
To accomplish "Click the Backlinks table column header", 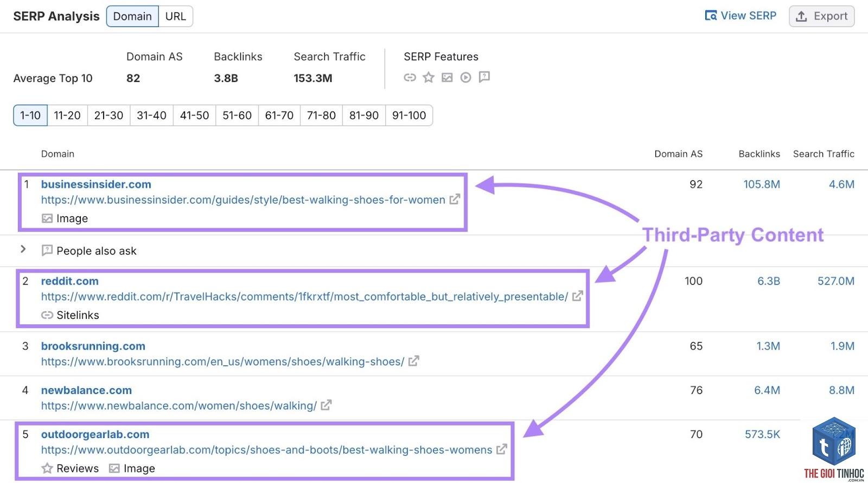I will pyautogui.click(x=759, y=154).
